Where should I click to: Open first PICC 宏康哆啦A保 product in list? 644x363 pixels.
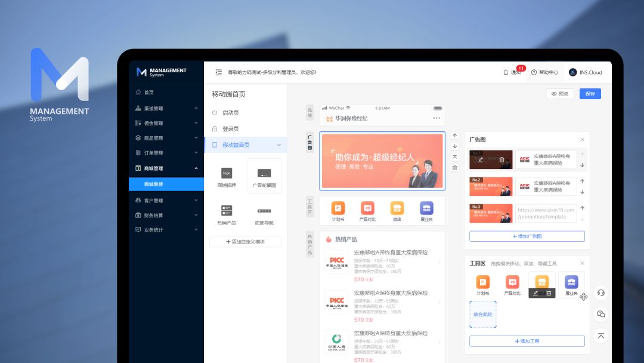(382, 266)
